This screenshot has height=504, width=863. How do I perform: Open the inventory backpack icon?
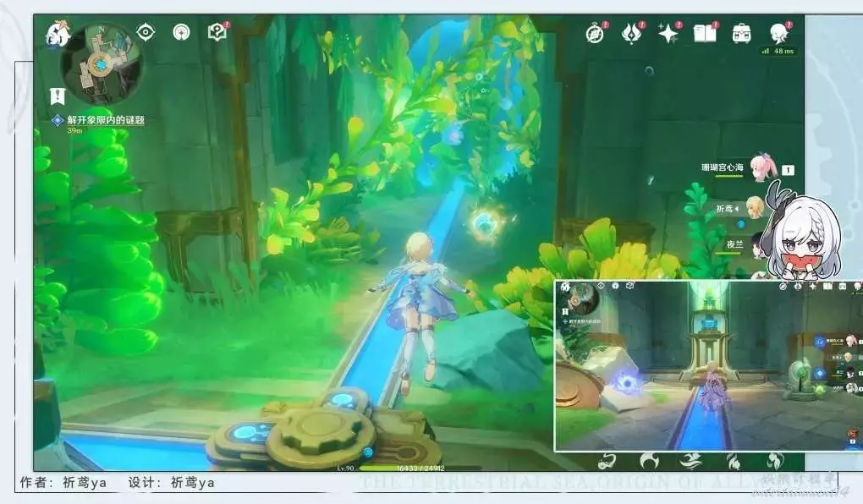[x=741, y=34]
